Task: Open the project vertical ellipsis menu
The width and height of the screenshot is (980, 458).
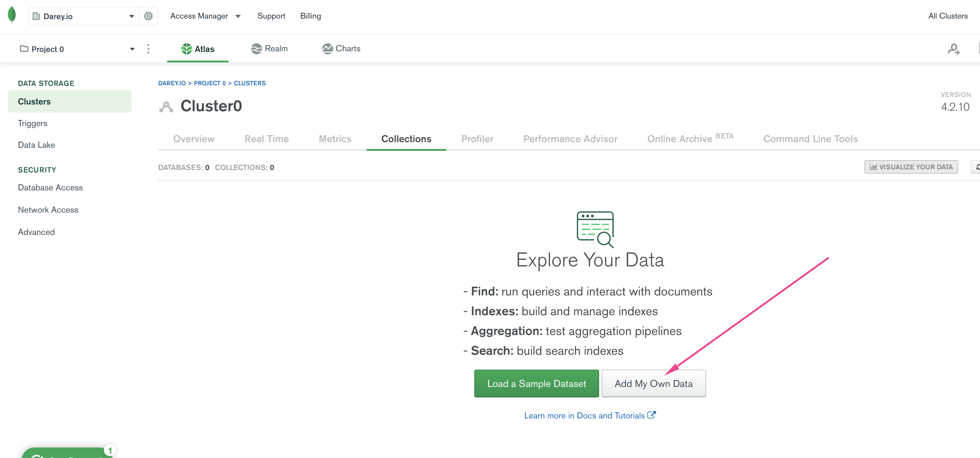Action: (x=148, y=49)
